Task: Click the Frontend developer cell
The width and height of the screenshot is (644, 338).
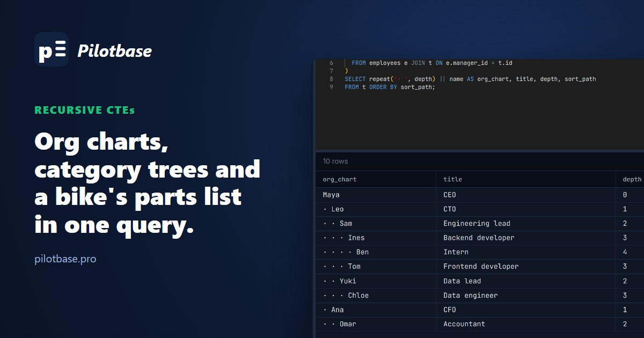Action: (526, 267)
